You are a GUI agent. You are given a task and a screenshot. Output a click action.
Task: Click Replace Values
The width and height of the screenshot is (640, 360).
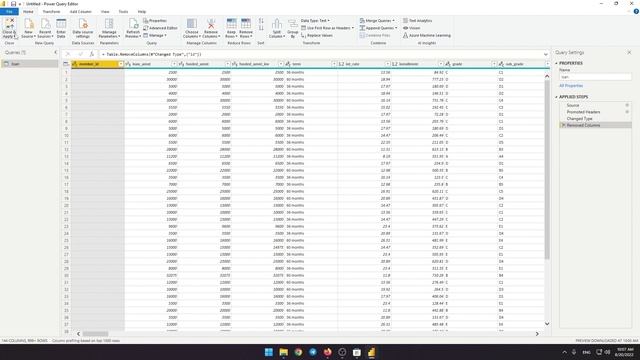coord(317,36)
